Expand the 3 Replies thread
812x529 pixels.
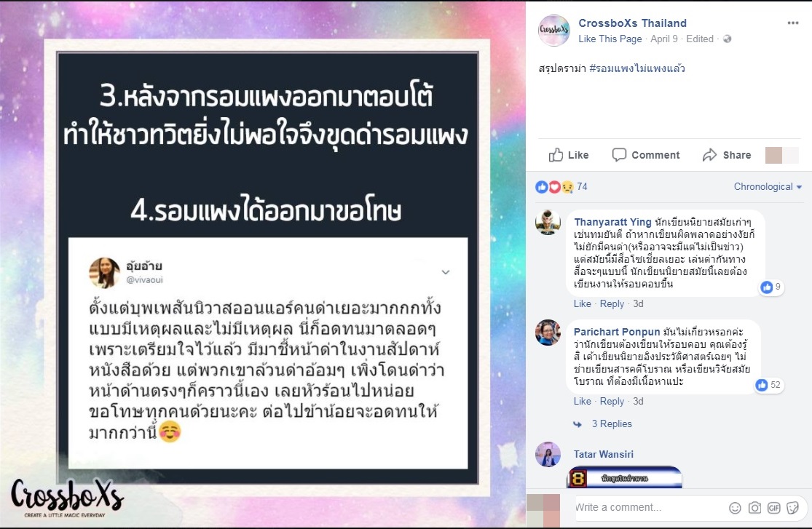612,423
